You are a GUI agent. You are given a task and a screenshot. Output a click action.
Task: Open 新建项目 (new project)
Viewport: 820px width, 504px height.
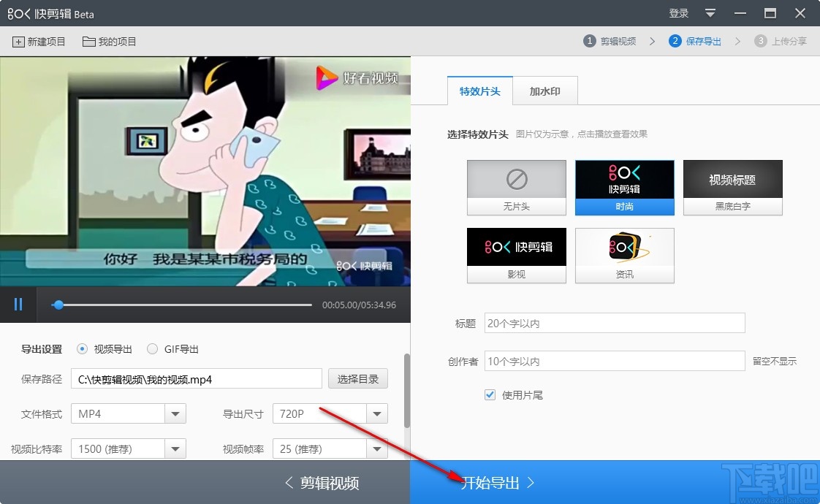(x=39, y=42)
